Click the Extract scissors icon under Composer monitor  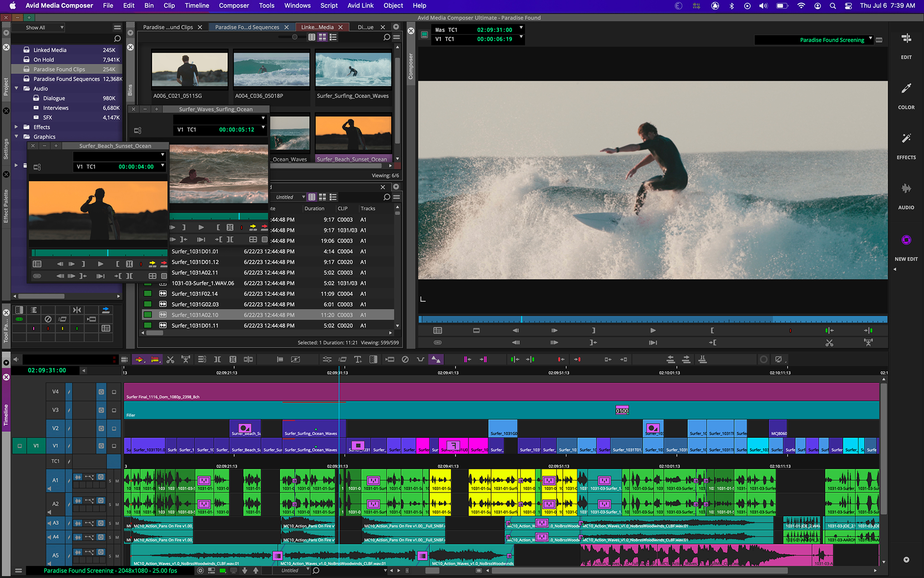pyautogui.click(x=830, y=343)
